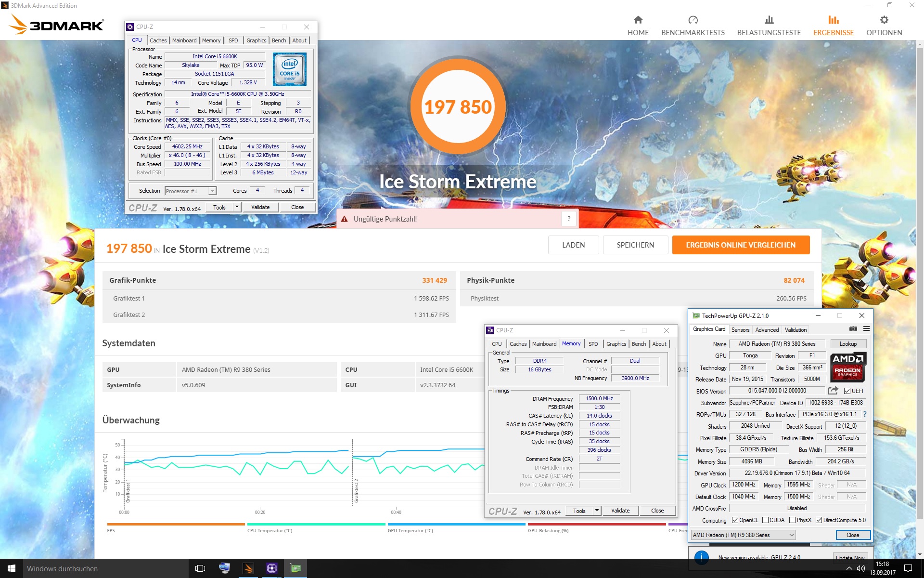Click the CPU-Z taskbar icon
This screenshot has height=578, width=924.
click(x=272, y=568)
